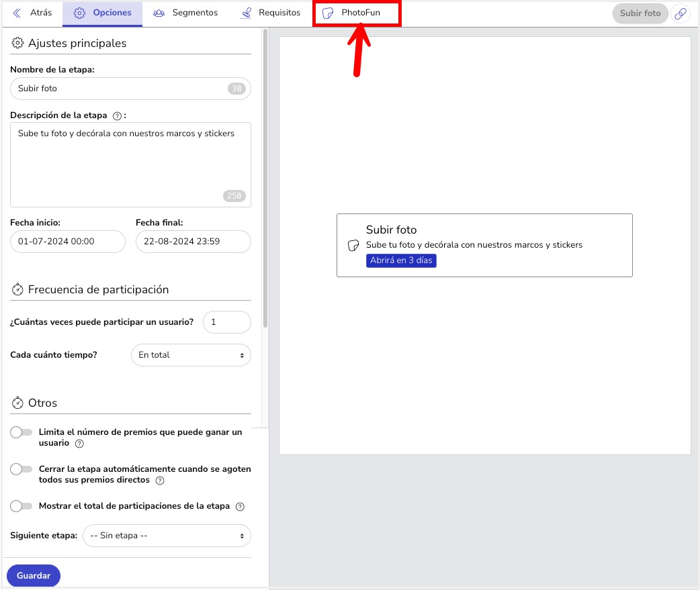Image resolution: width=700 pixels, height=590 pixels.
Task: Click the link icon next to Subir foto
Action: (681, 13)
